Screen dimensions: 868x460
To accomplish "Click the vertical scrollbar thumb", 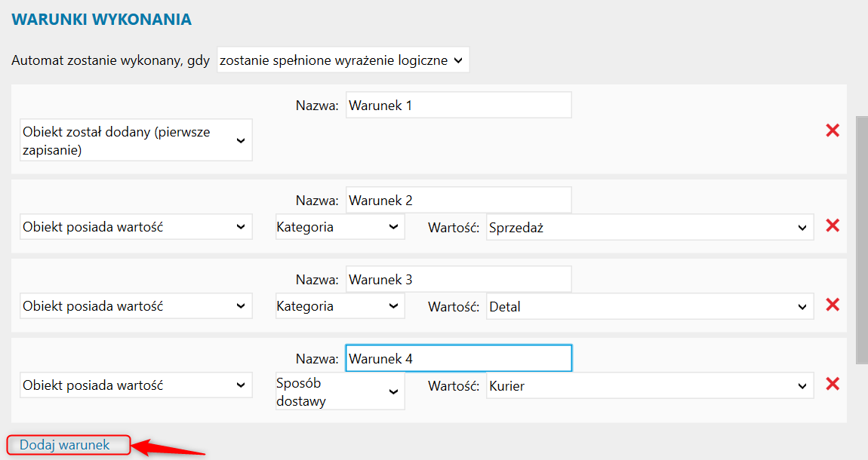I will [862, 240].
